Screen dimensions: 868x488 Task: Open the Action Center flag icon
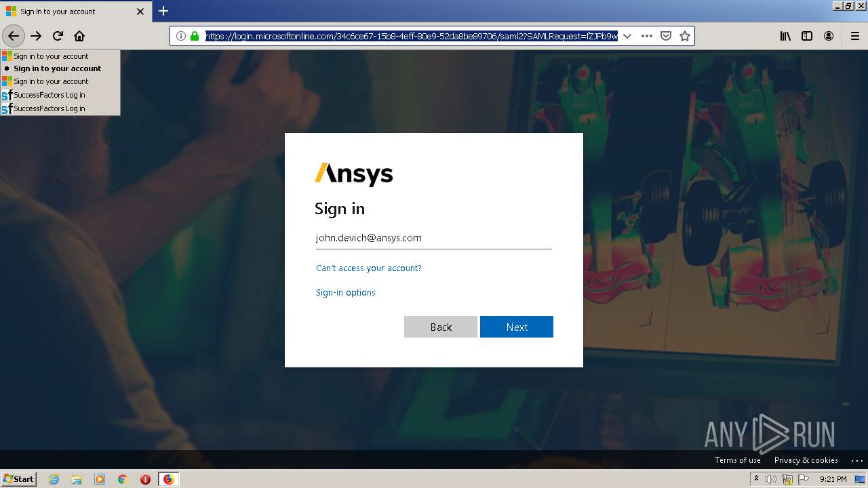pos(804,479)
